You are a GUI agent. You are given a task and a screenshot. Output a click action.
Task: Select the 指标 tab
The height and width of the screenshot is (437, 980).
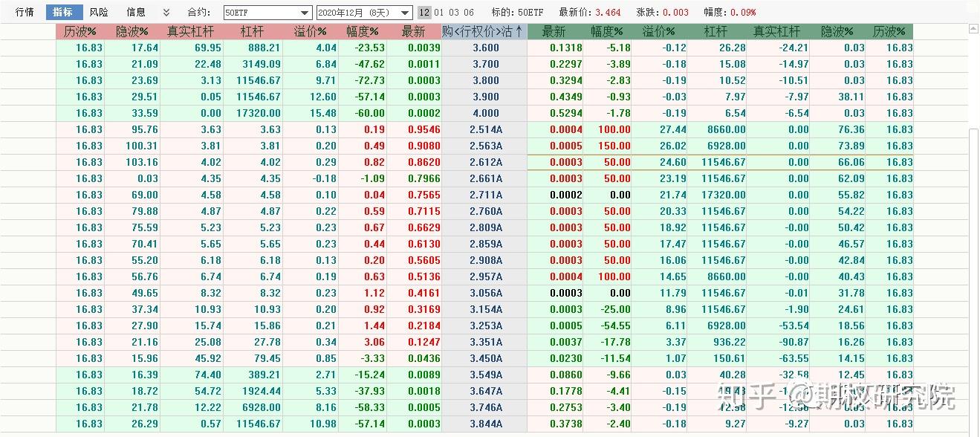point(62,12)
